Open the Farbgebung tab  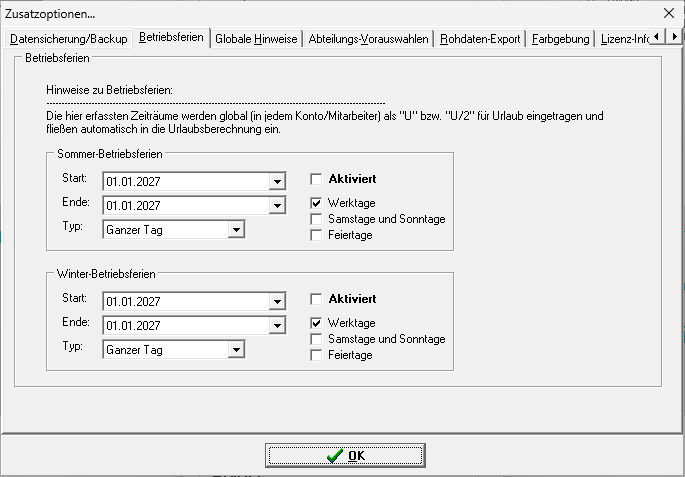click(x=560, y=39)
